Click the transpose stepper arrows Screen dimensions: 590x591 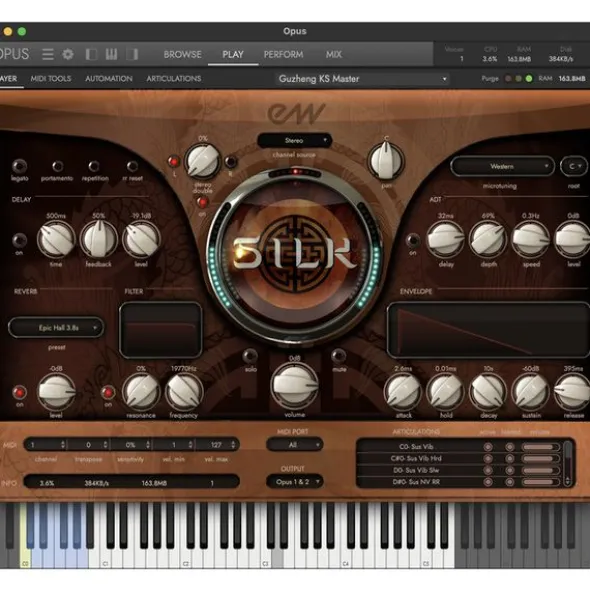105,445
